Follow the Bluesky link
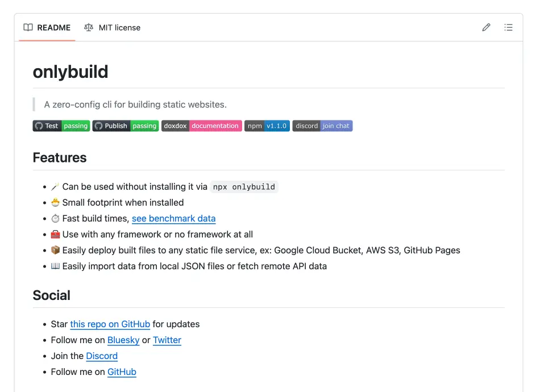This screenshot has height=392, width=540. [x=123, y=340]
